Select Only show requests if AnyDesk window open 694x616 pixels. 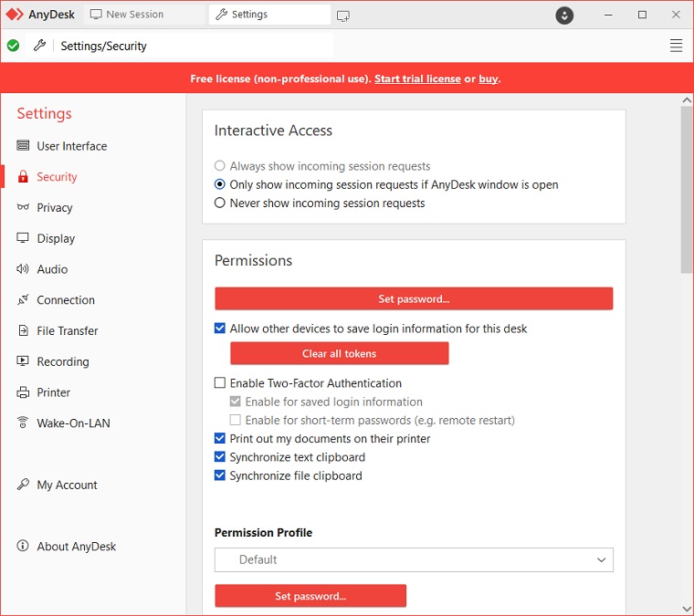point(219,184)
